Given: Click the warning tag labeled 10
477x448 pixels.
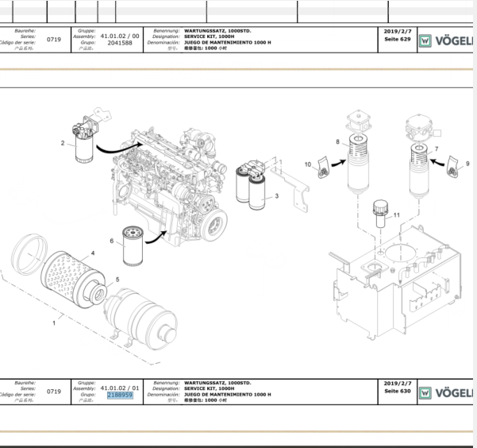Looking at the screenshot, I should pyautogui.click(x=324, y=167).
